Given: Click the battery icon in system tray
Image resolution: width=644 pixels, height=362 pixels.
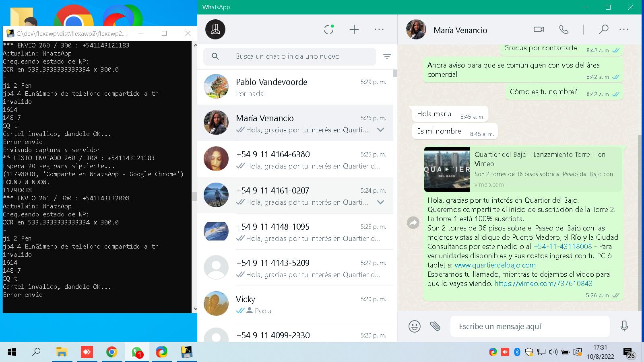Looking at the screenshot, I should click(x=566, y=352).
